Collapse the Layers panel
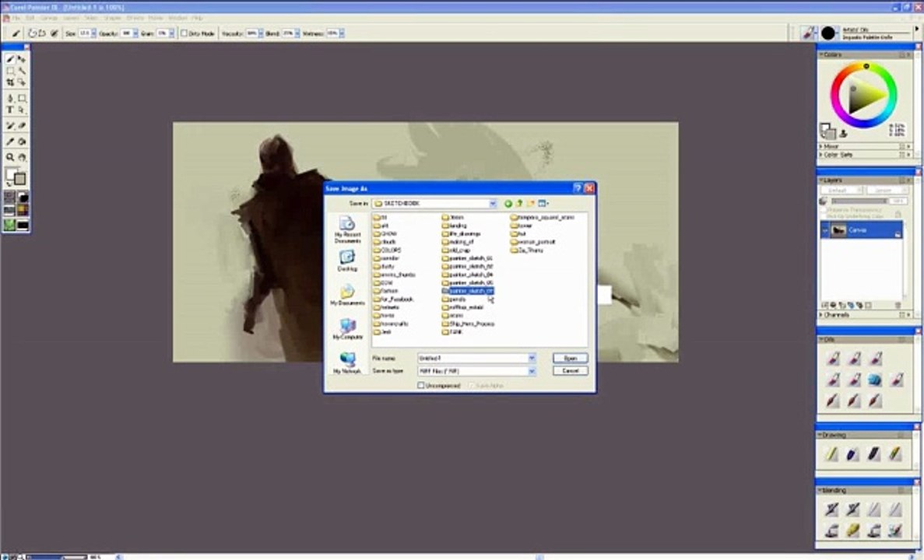This screenshot has width=924, height=560. click(x=821, y=180)
